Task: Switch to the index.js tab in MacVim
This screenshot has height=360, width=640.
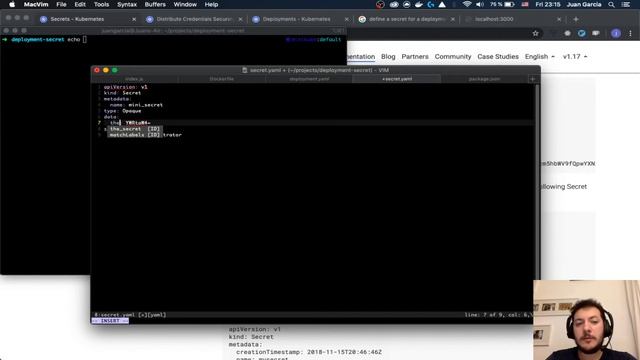Action: tap(134, 79)
